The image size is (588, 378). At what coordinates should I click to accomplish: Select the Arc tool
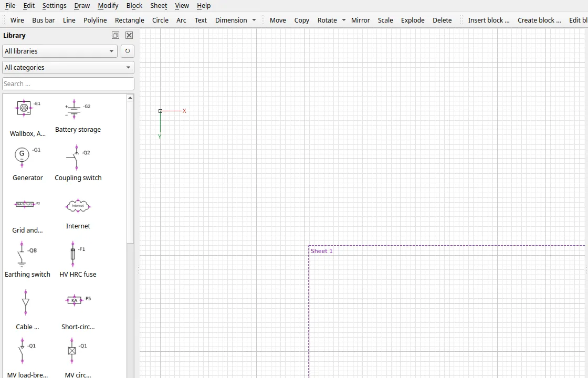tap(181, 20)
